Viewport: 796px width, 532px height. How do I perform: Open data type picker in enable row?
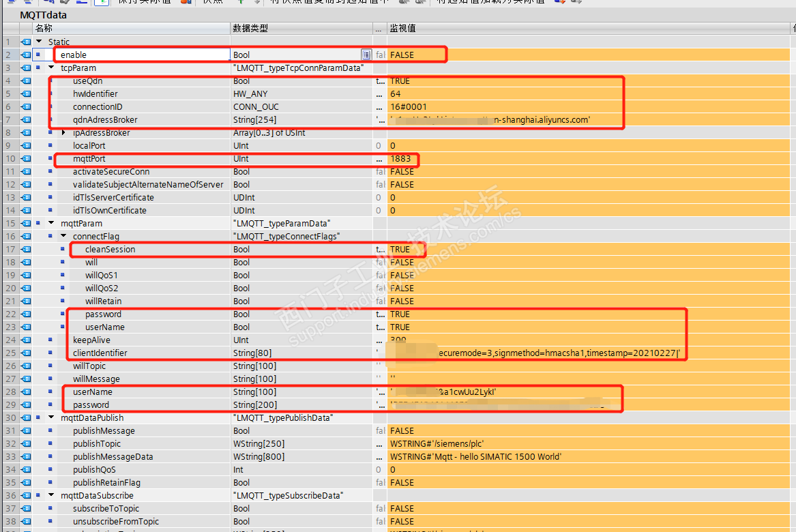pos(366,55)
